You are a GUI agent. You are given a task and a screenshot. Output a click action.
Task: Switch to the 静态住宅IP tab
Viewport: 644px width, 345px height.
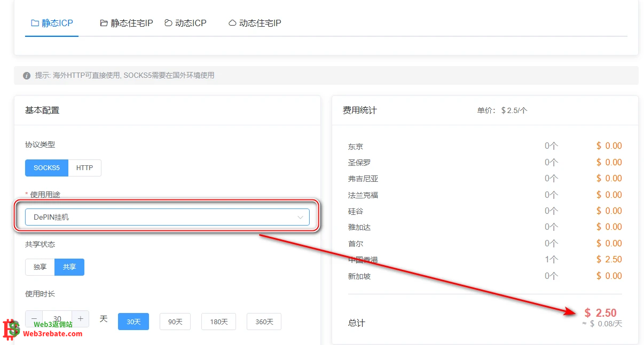131,23
